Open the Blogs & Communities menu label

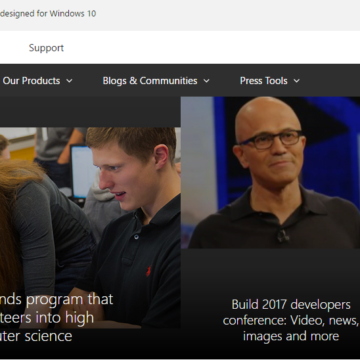[x=150, y=81]
